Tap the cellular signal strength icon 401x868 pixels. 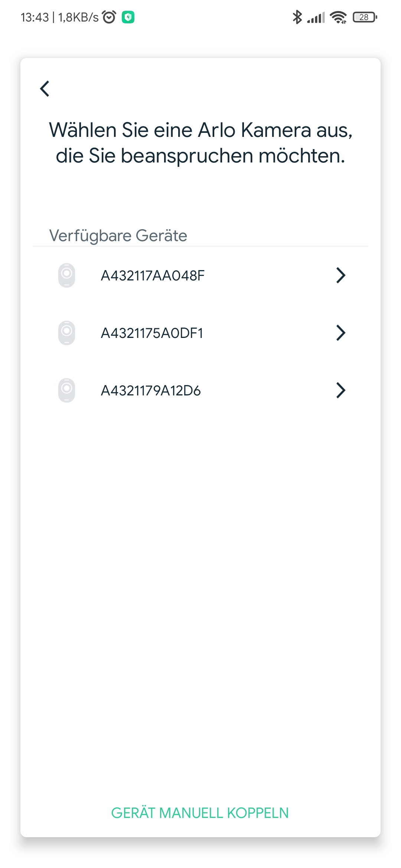click(316, 17)
